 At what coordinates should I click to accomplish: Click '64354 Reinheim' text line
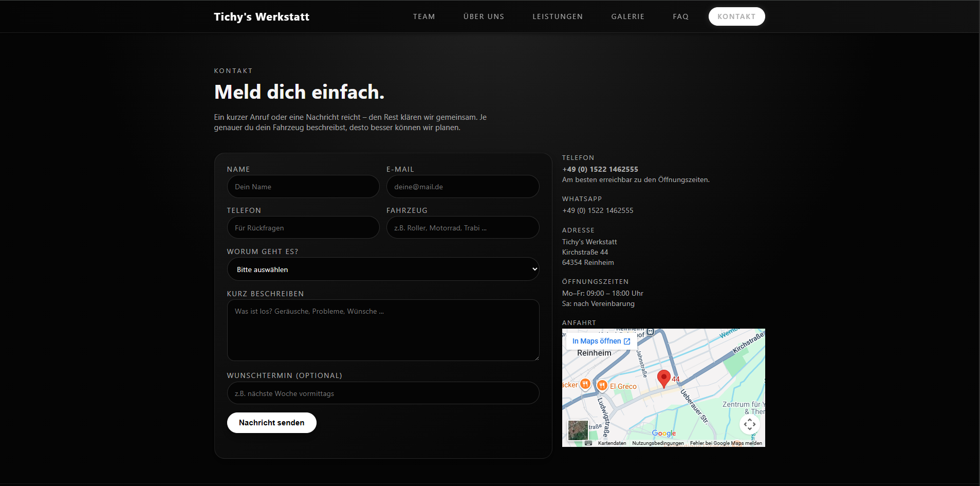(588, 262)
